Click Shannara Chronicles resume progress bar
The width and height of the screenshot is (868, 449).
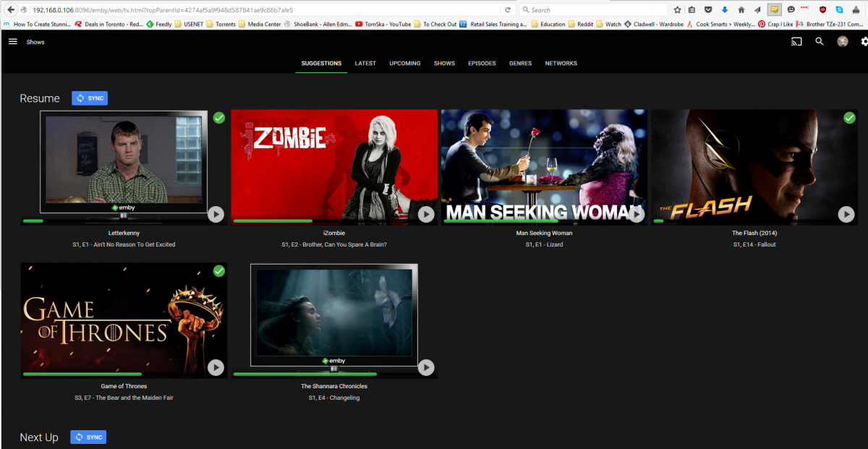(x=334, y=374)
